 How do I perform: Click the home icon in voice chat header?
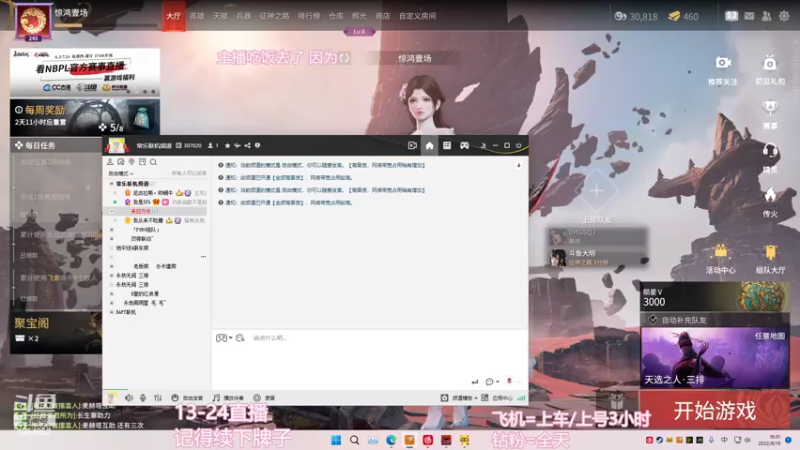[x=430, y=145]
